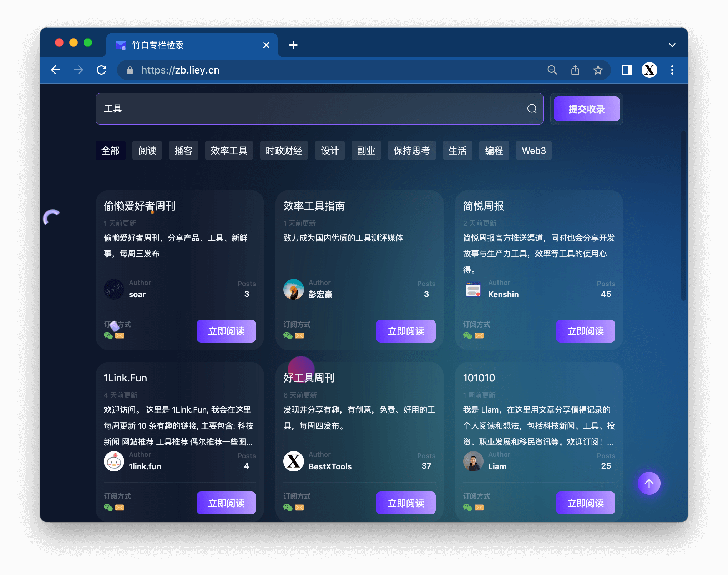Click email icon on 101010 card

[x=479, y=507]
